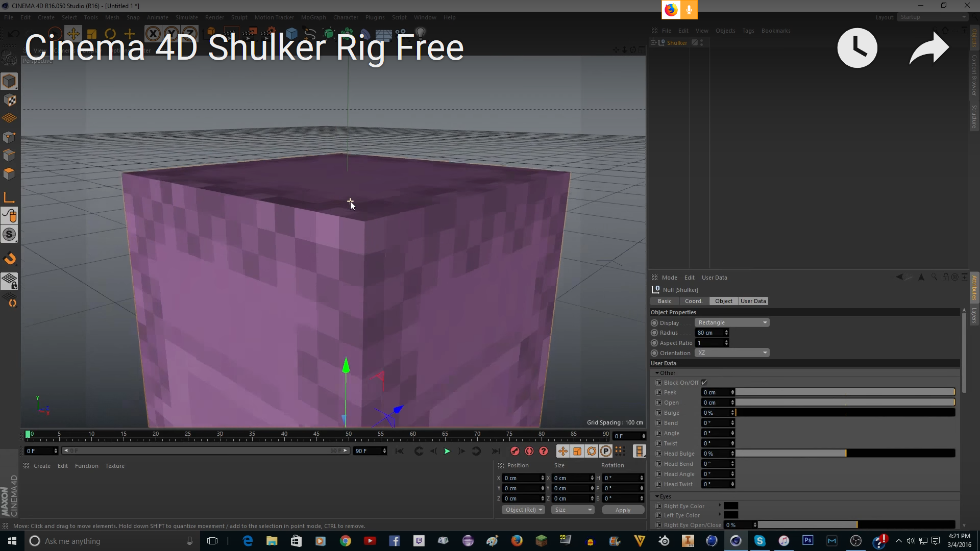Image resolution: width=980 pixels, height=551 pixels.
Task: Open the Object (Rel) coordinate dropdown
Action: [523, 510]
